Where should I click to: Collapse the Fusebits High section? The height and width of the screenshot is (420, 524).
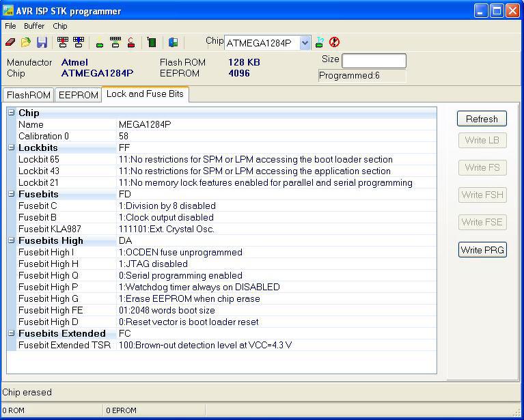(x=12, y=240)
